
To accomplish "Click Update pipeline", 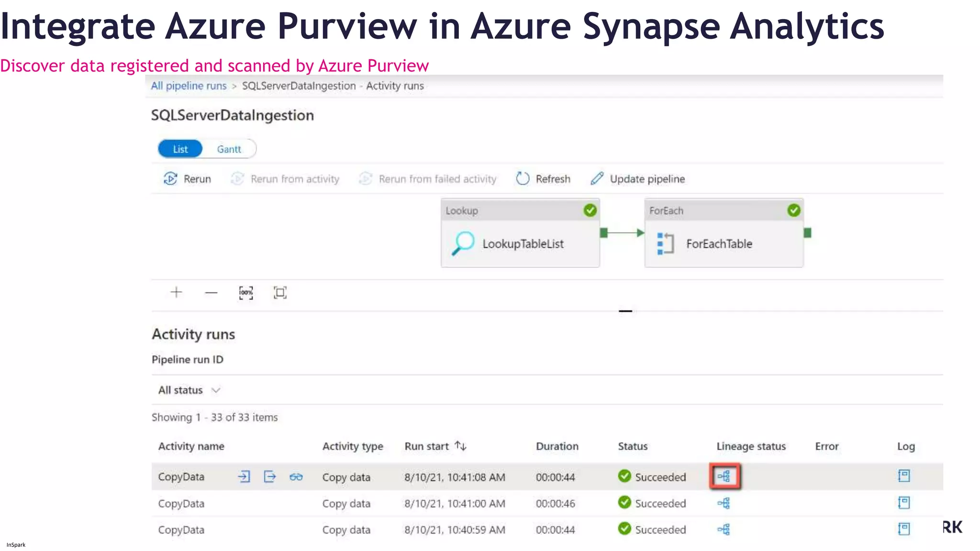I will coord(637,179).
